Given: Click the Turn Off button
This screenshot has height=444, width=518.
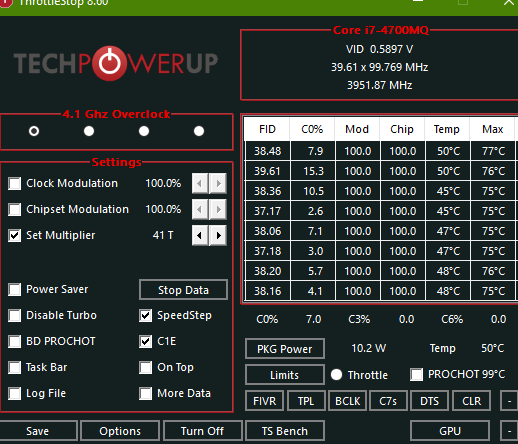Looking at the screenshot, I should pos(202,431).
